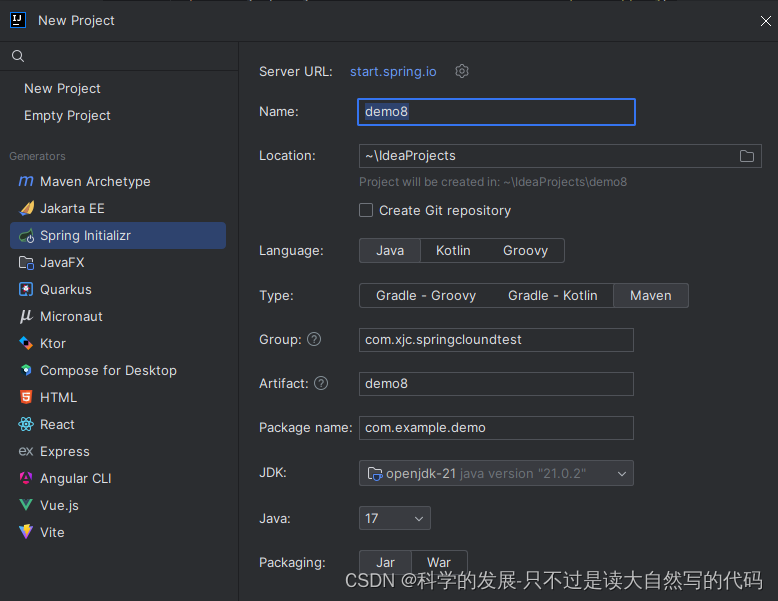Click the Name field with demo8
This screenshot has height=601, width=778.
coord(496,112)
